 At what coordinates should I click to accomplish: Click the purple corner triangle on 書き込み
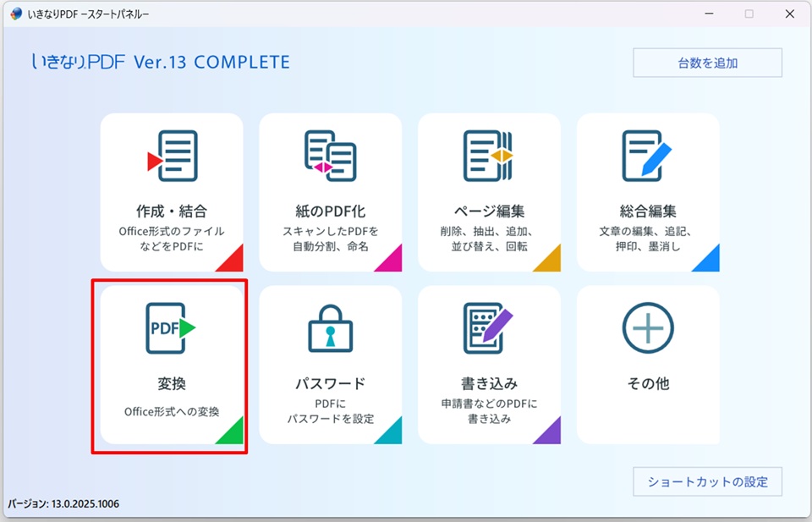[551, 434]
